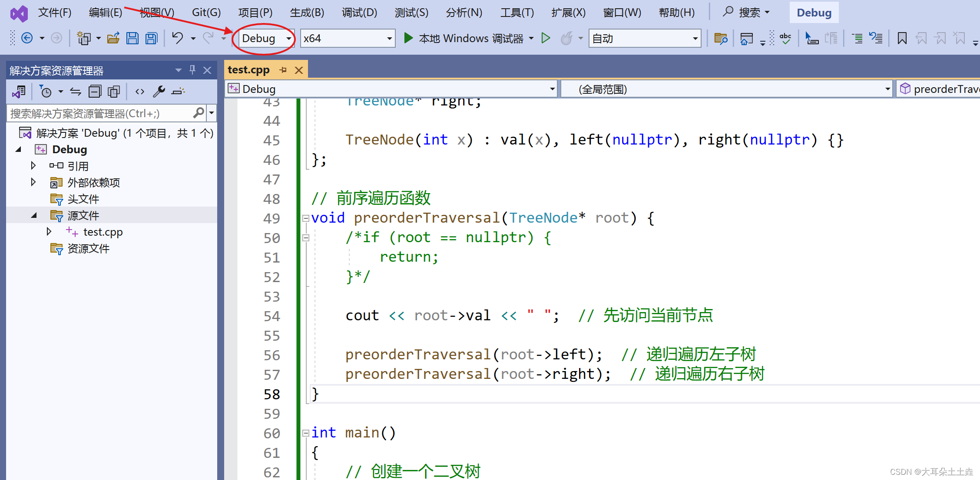Select the 头文件 folder in tree
Image resolution: width=980 pixels, height=480 pixels.
[83, 199]
